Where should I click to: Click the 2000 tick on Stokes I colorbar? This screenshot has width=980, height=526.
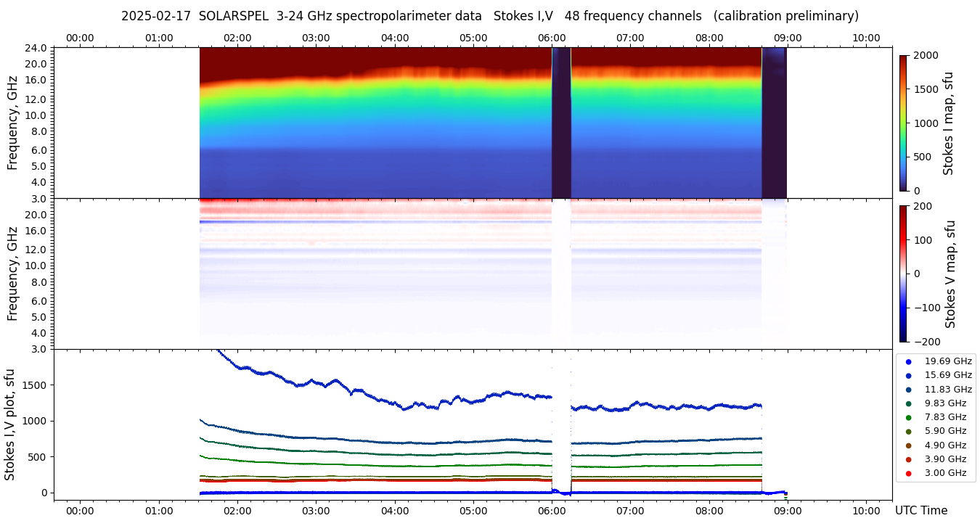(x=924, y=56)
